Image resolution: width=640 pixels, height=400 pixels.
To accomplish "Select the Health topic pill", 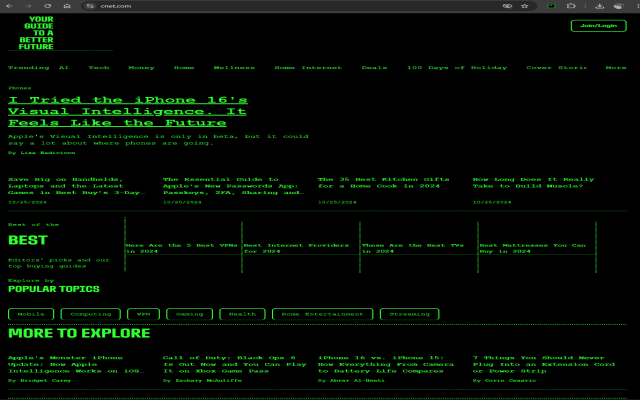I will tap(242, 314).
